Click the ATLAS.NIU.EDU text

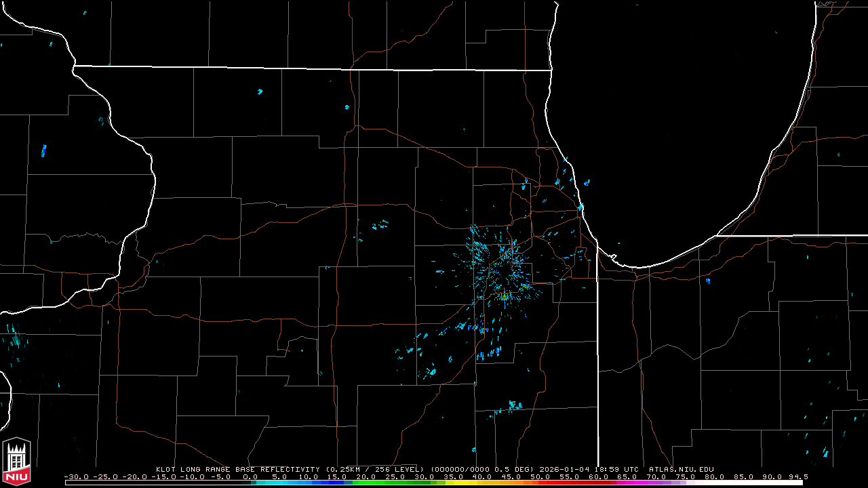(681, 469)
